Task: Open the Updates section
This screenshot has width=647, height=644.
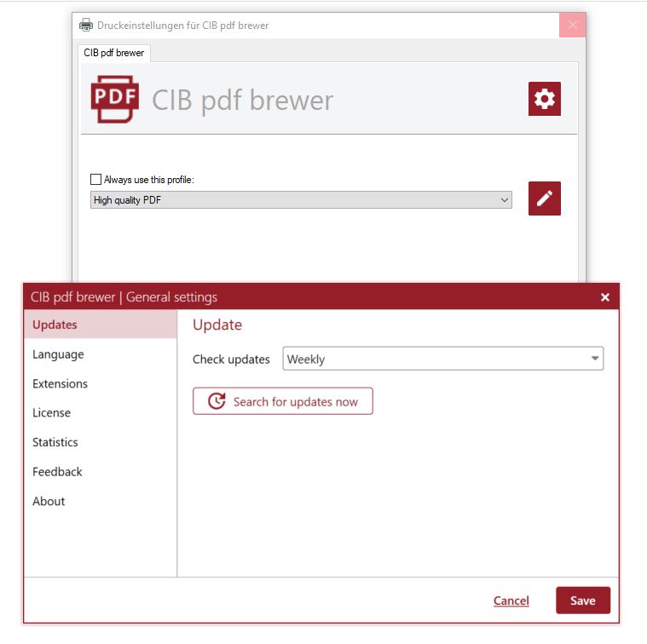Action: pyautogui.click(x=101, y=325)
